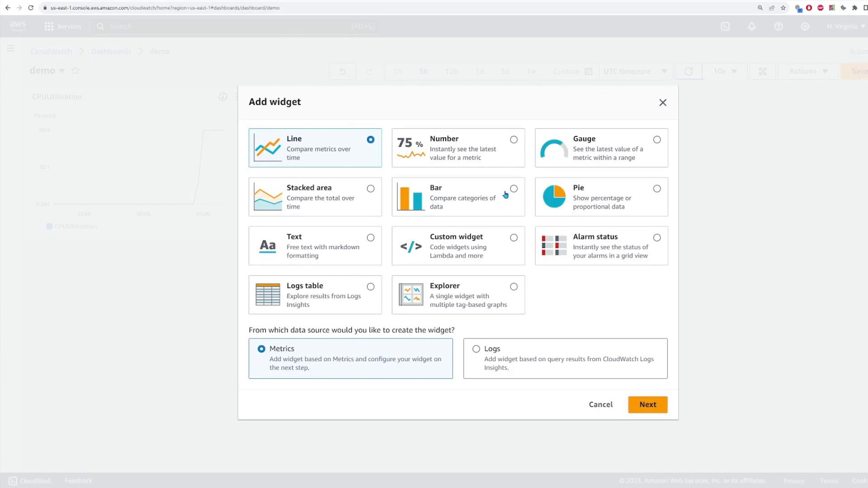Open the Actions dropdown menu

(x=808, y=71)
